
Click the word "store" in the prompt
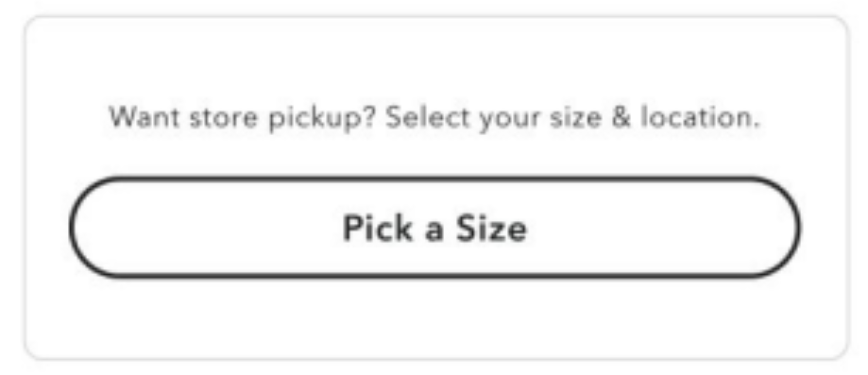click(x=224, y=118)
